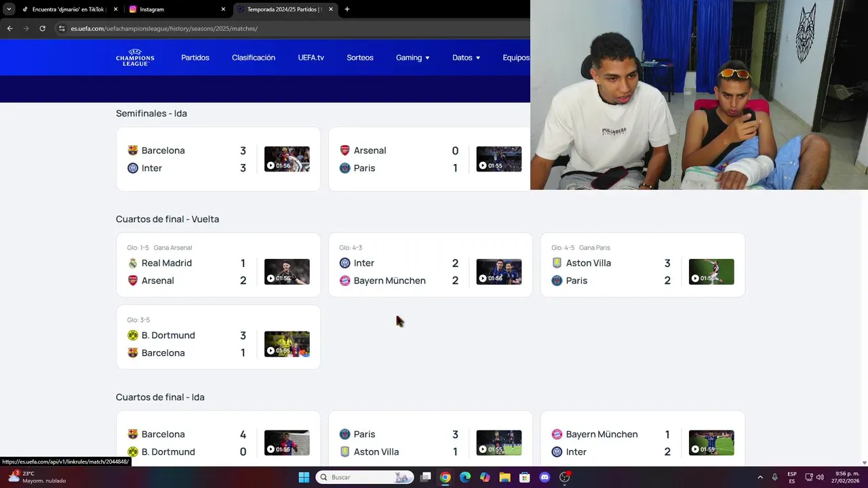868x488 pixels.
Task: Expand the Datos dropdown menu
Action: 466,58
